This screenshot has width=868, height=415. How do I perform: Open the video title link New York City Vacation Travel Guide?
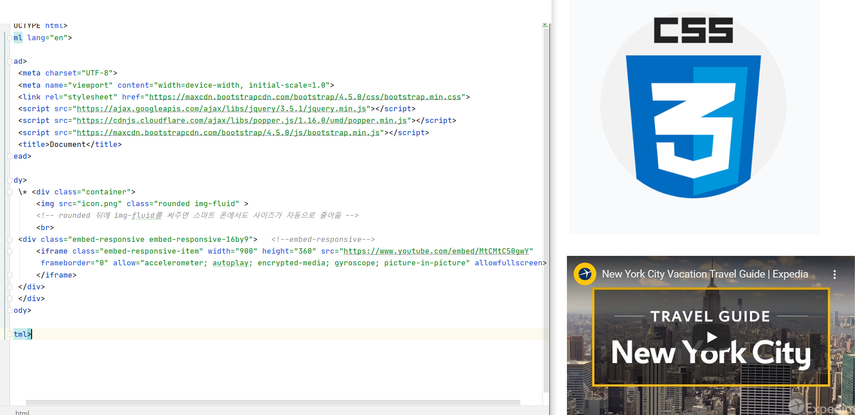pos(705,274)
